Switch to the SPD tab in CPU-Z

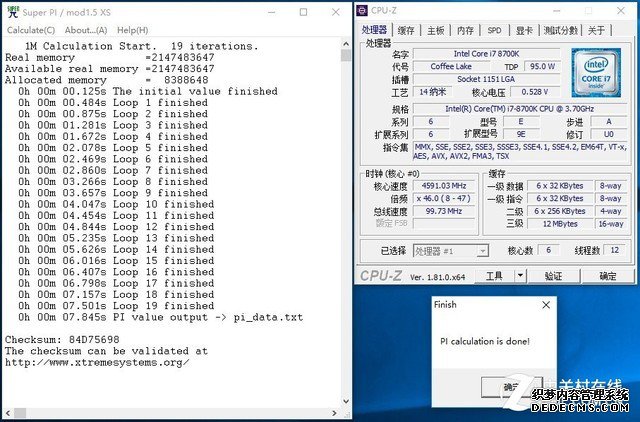pos(494,30)
